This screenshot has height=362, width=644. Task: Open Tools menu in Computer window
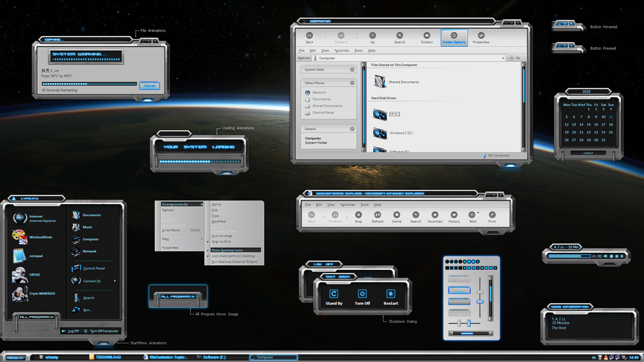coord(358,50)
